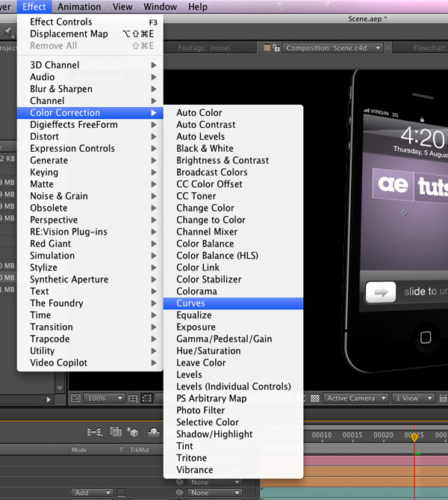Viewport: 448px width, 500px height.
Task: Open the Stylize effects submenu
Action: 90,268
